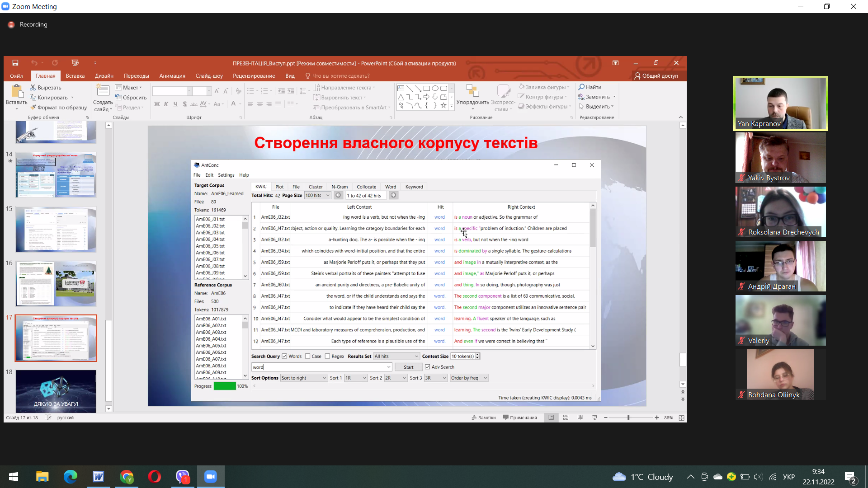Viewport: 868px width, 488px height.
Task: Launch Opera browser from taskbar
Action: tap(155, 477)
